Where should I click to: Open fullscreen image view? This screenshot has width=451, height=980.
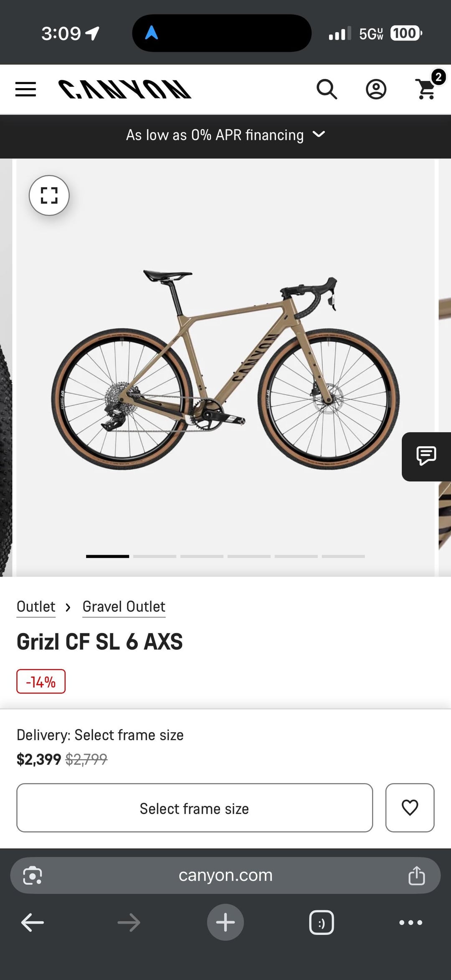tap(49, 195)
